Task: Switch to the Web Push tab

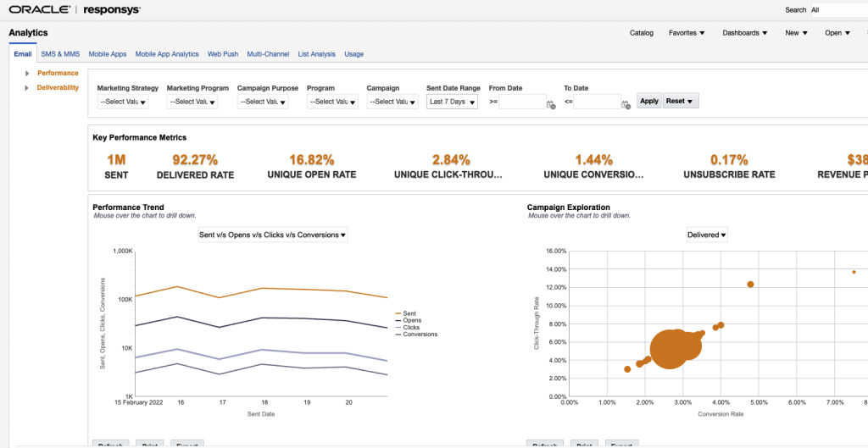Action: 223,54
